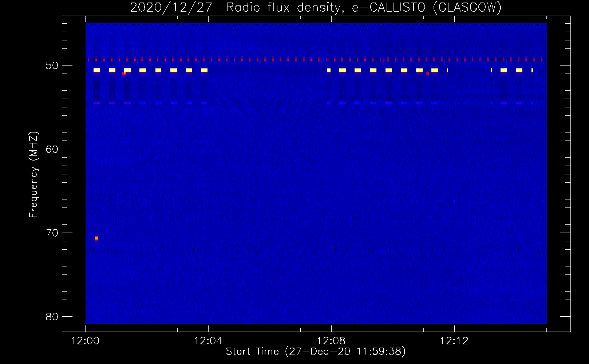The image size is (589, 364).
Task: Click the '12:00' time tick label
Action: 85,341
